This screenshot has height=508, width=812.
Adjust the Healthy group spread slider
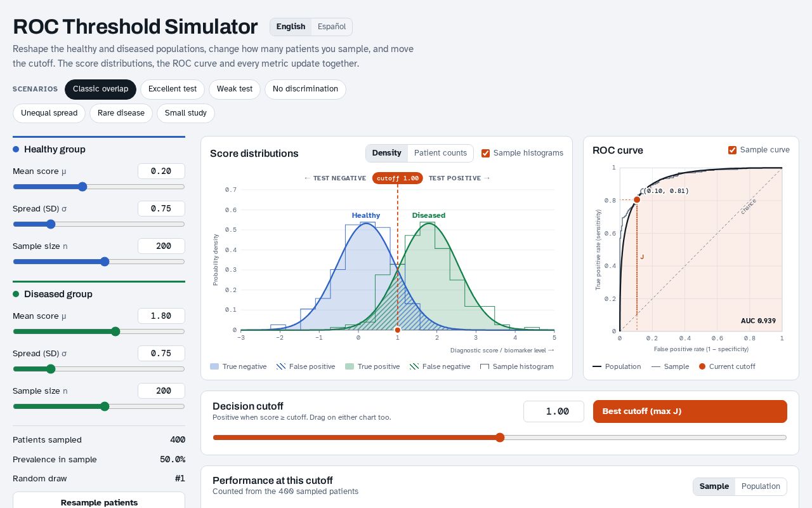click(x=99, y=224)
